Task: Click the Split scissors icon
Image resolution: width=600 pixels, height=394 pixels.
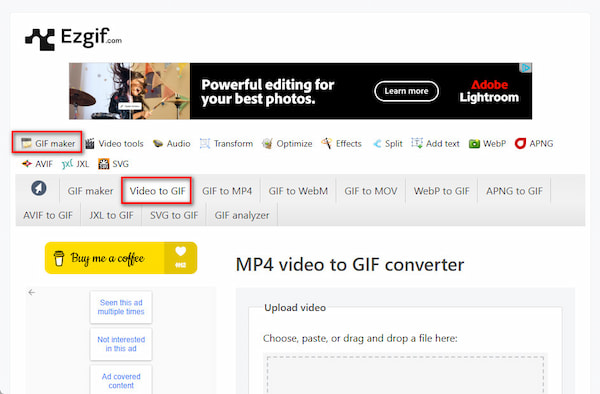Action: [x=377, y=143]
